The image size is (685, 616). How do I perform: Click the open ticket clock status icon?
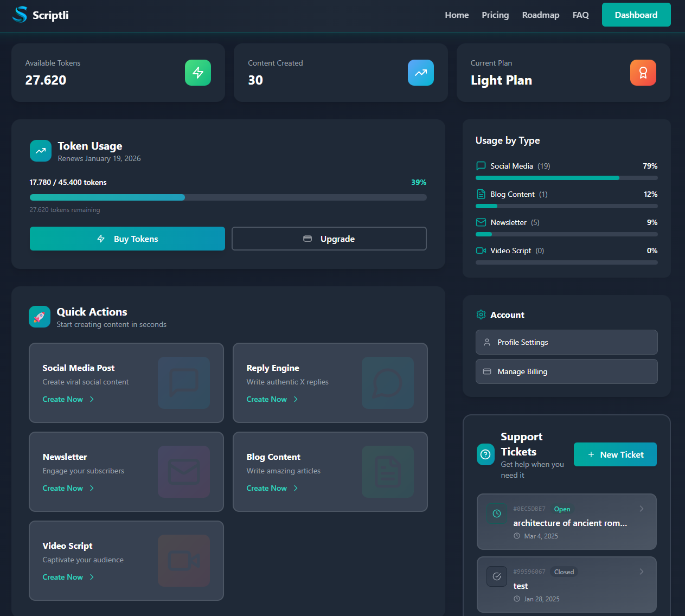coord(497,513)
